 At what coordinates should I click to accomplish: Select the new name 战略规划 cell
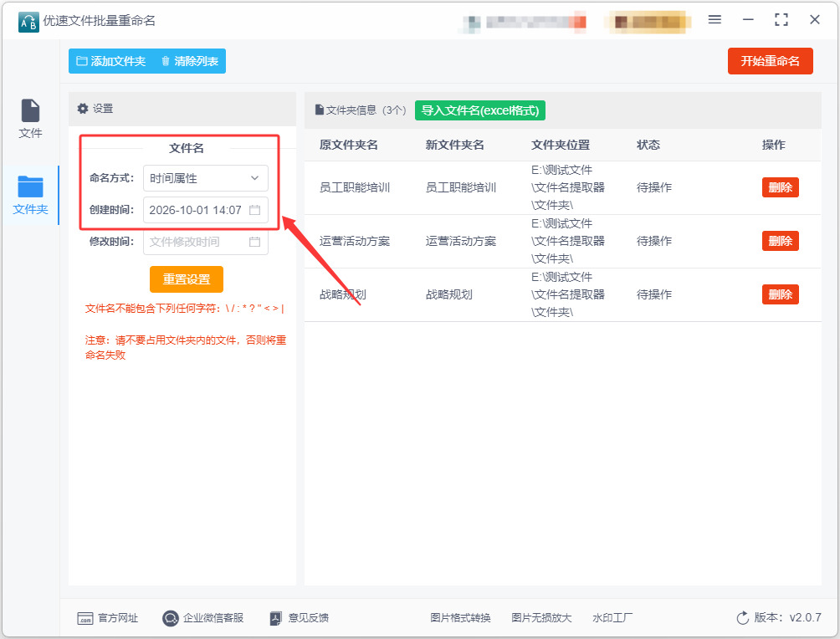point(449,294)
